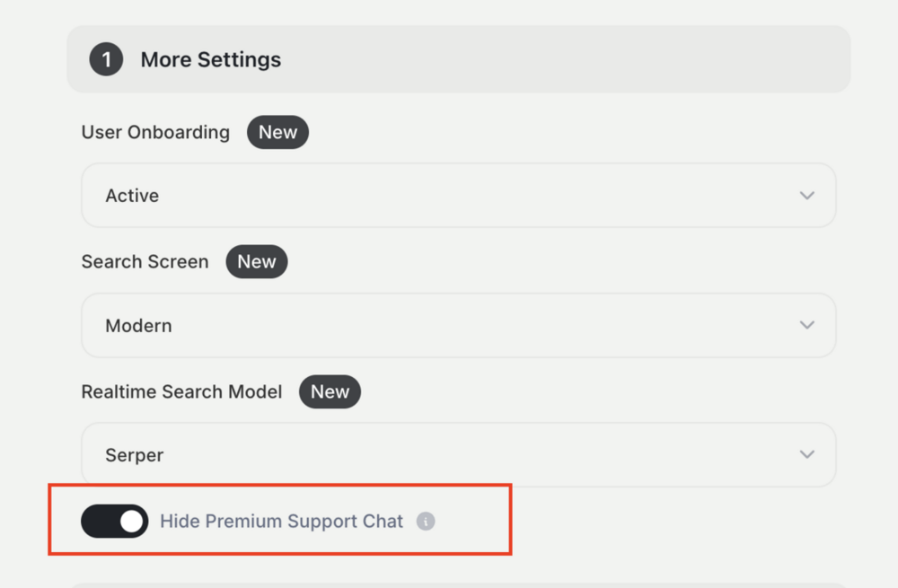This screenshot has width=898, height=588.
Task: Click the New badge next to Search Screen
Action: click(x=256, y=262)
